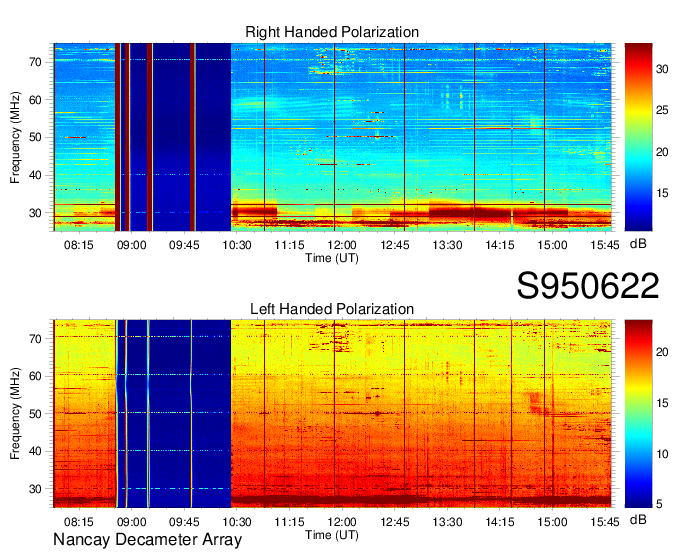Click the 30 dB tick on Right Handed colorbar
Screen dimensions: 680x552
coord(662,69)
